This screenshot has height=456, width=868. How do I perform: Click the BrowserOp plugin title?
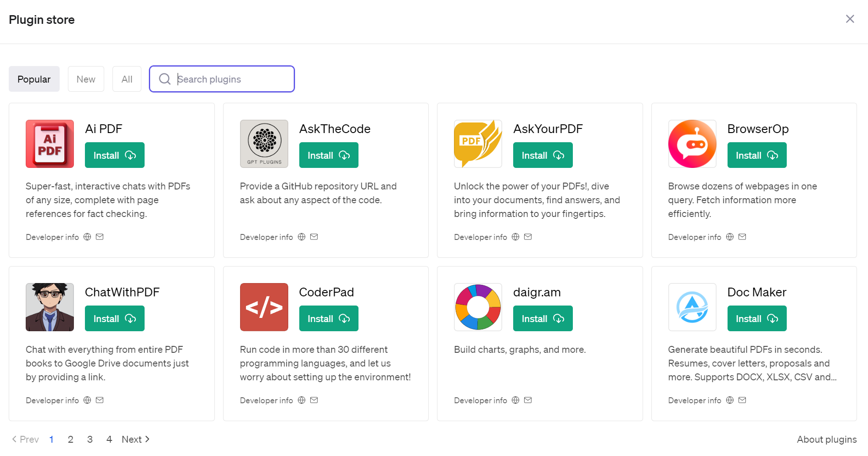758,129
